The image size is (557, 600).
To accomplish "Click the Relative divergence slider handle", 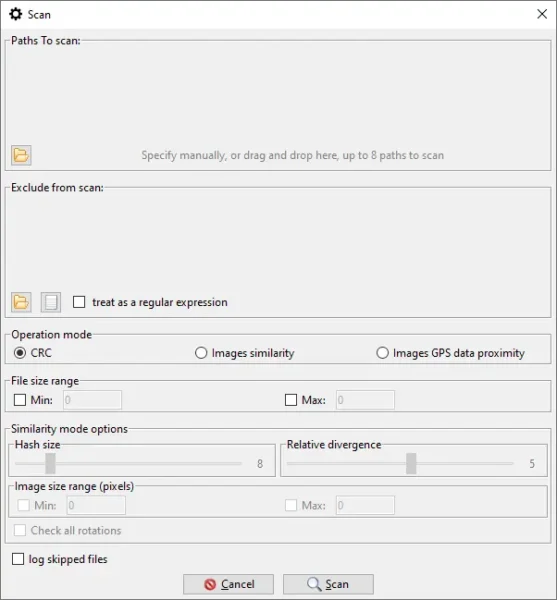I will pos(411,463).
